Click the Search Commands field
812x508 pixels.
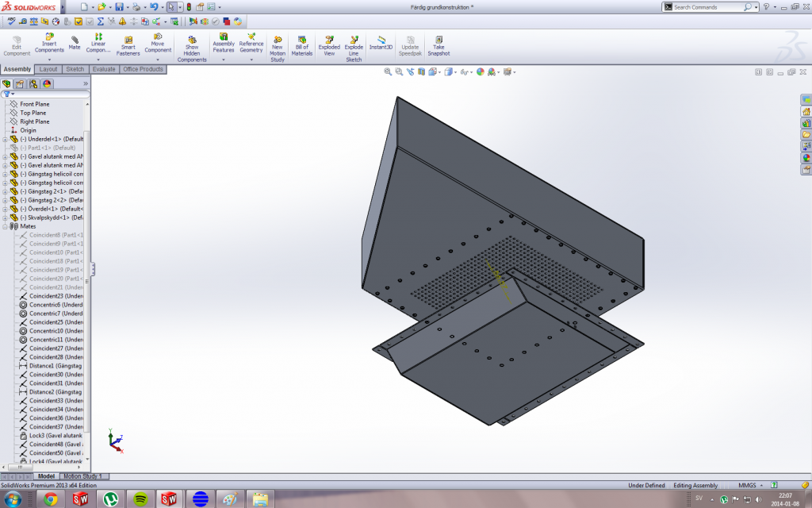(x=707, y=7)
